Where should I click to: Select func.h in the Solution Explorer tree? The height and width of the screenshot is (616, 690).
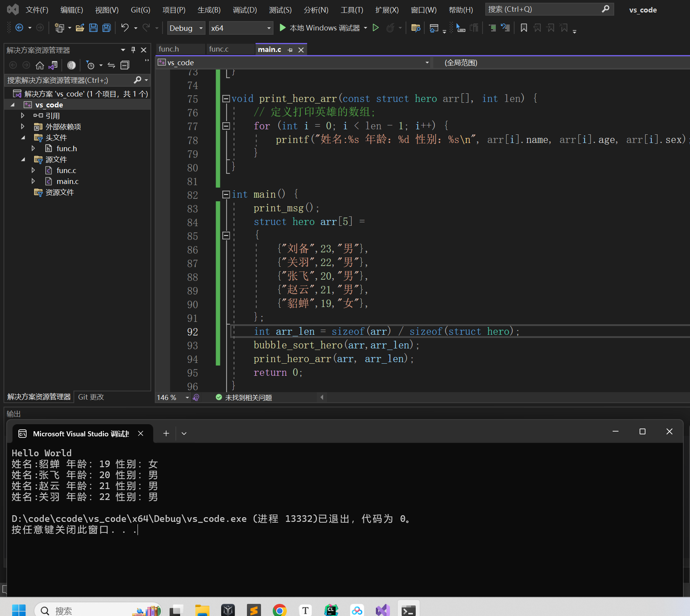[66, 148]
